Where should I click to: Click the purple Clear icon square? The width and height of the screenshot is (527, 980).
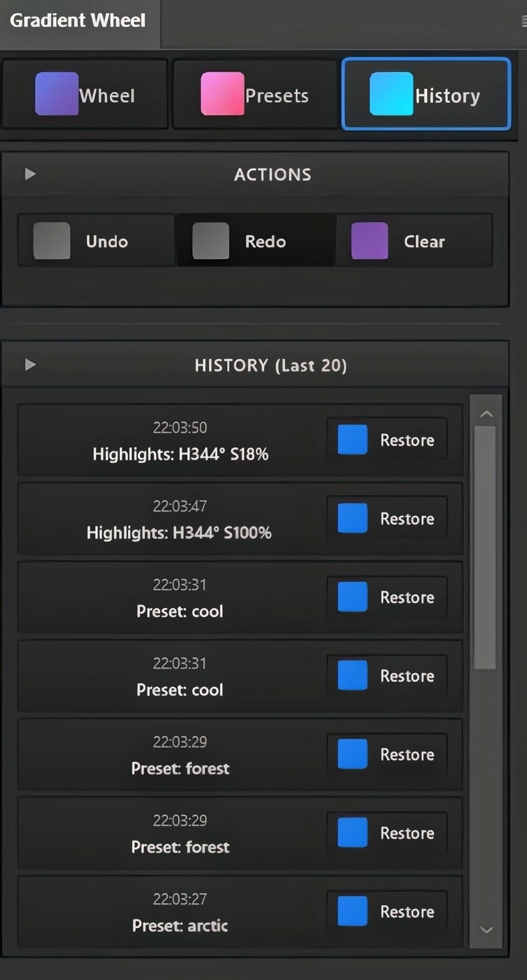[370, 241]
